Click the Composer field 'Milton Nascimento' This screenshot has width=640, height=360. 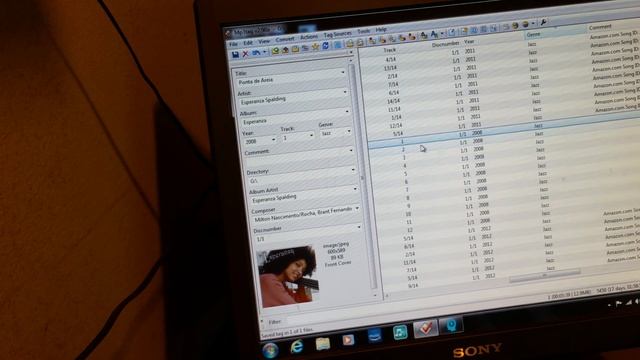click(305, 215)
